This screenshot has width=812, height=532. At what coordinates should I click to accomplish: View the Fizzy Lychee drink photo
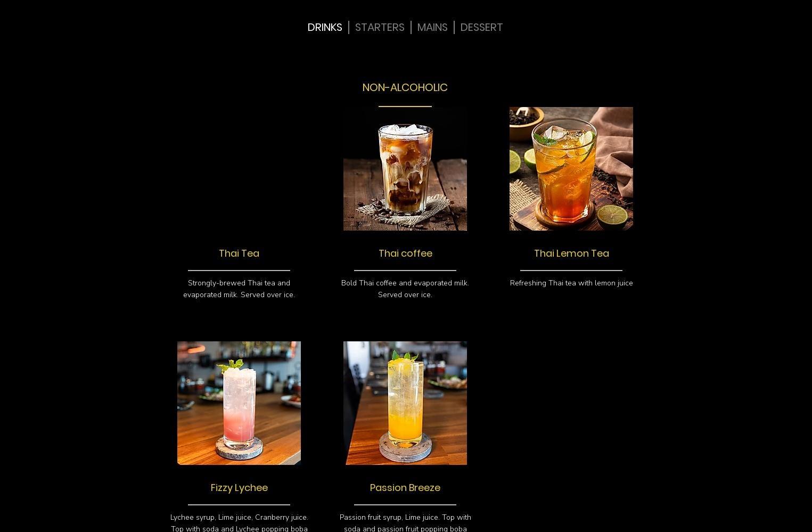coord(239,403)
